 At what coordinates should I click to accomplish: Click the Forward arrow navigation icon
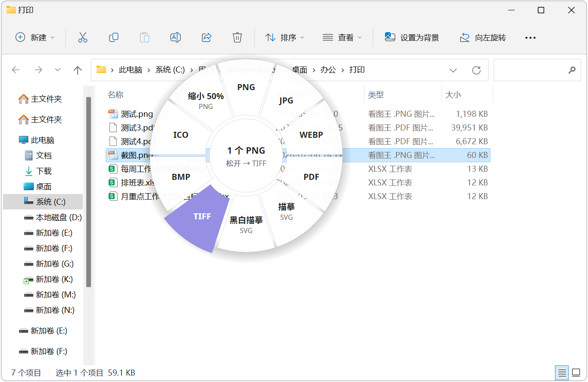(38, 70)
